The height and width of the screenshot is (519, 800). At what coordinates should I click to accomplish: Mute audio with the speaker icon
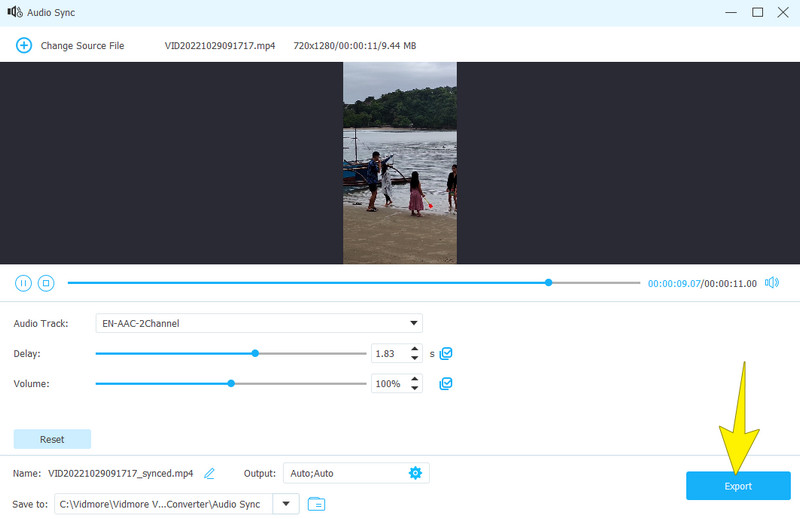pyautogui.click(x=772, y=283)
